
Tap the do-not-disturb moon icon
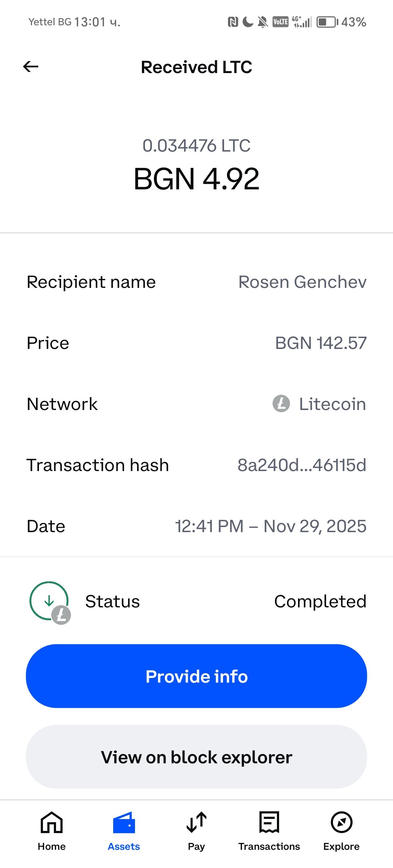(x=248, y=22)
